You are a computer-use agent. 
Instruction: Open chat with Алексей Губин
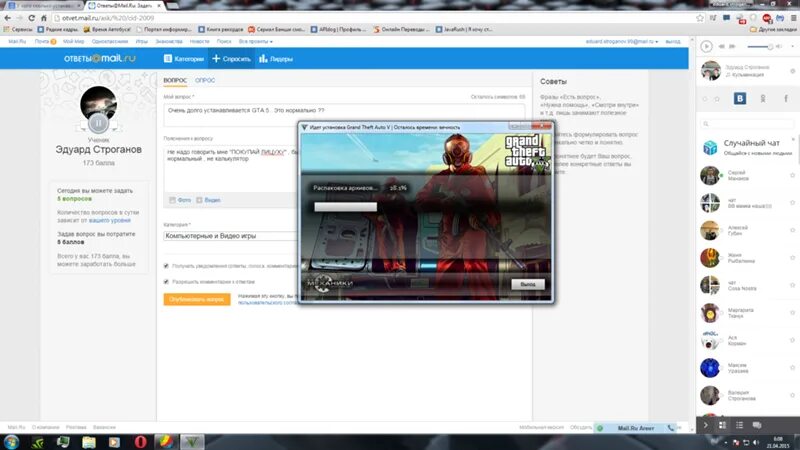(738, 231)
